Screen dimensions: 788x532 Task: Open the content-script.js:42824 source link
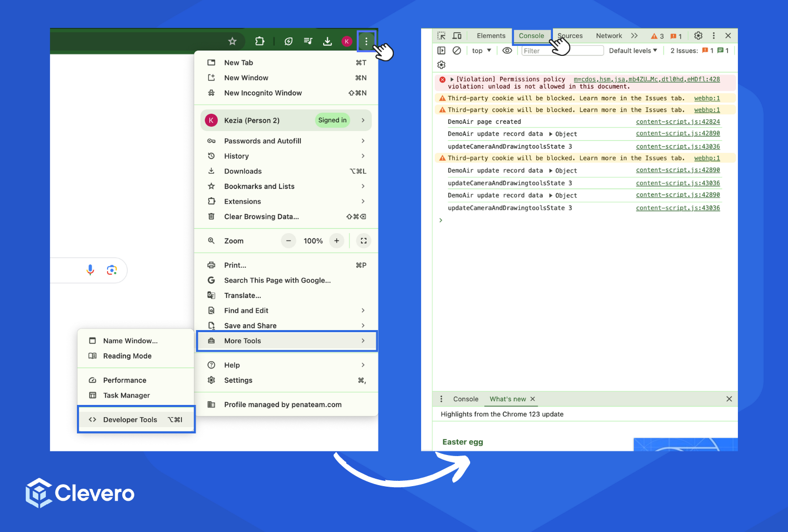pyautogui.click(x=678, y=122)
